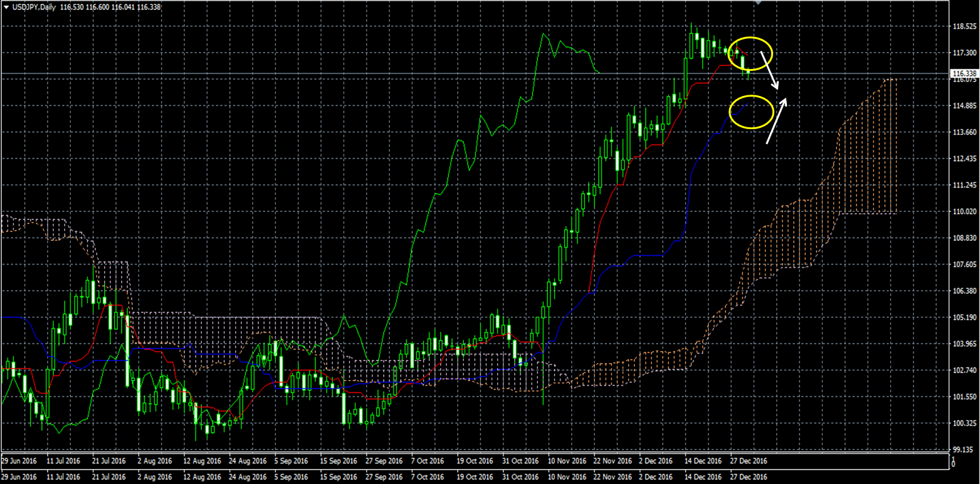Click the 113.660 price axis label
Viewport: 980px width, 484px height.
click(x=966, y=132)
